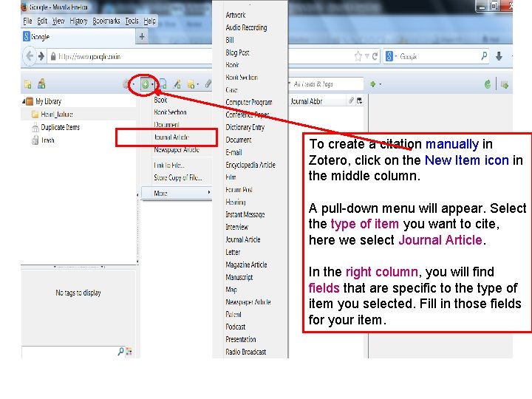Open the search engine selector dropdown
The height and width of the screenshot is (399, 532).
point(395,56)
